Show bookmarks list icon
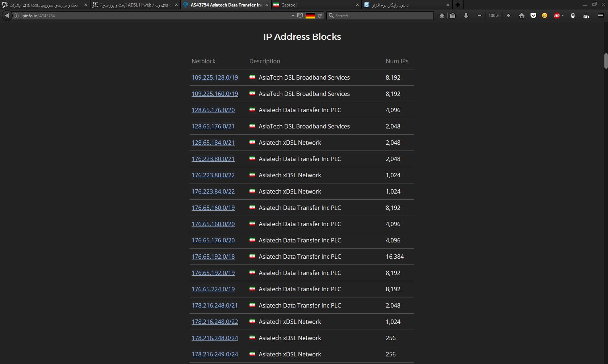 (x=453, y=16)
